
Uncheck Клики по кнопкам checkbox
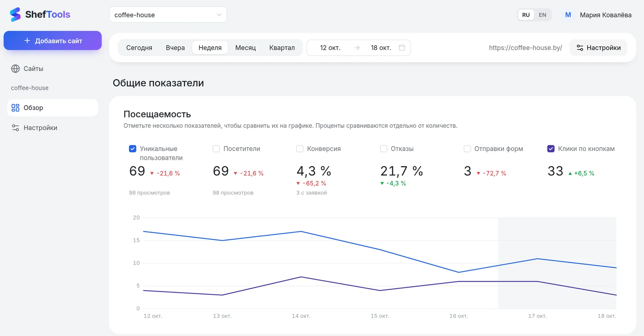551,149
